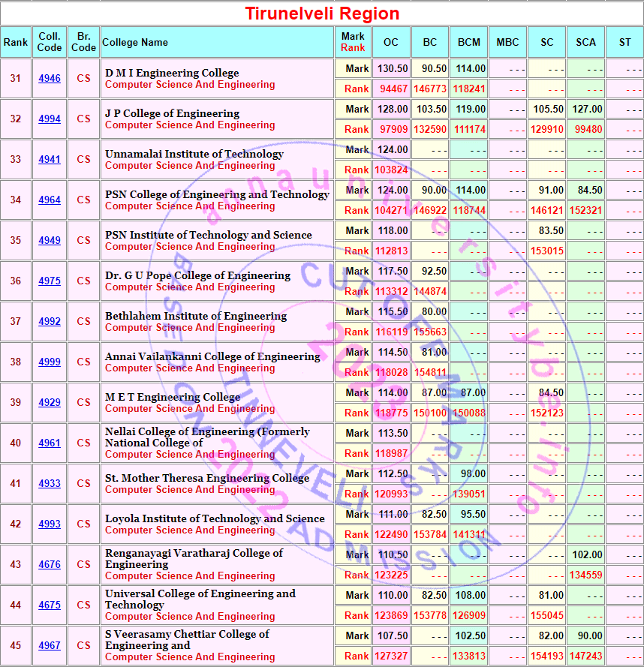Follow the link for code 4941
Image resolution: width=644 pixels, height=667 pixels.
coord(50,160)
